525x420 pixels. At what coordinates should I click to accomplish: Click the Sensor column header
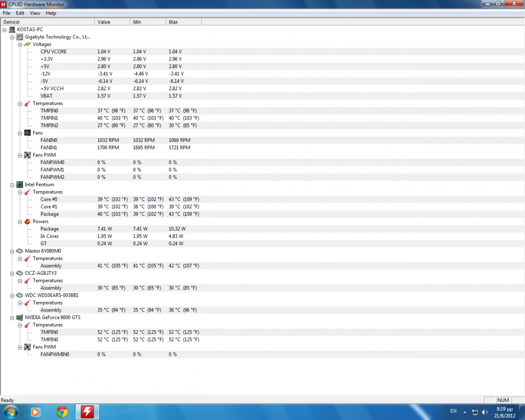(x=47, y=22)
